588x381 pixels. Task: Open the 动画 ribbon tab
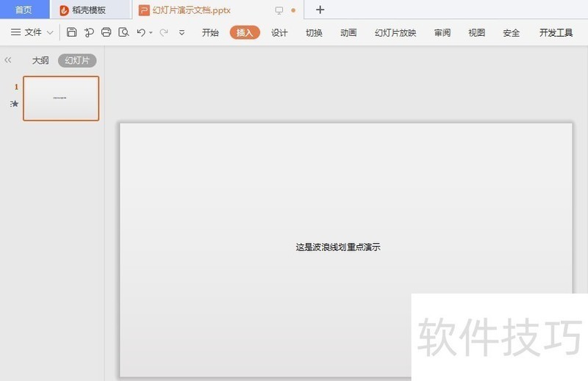[348, 32]
